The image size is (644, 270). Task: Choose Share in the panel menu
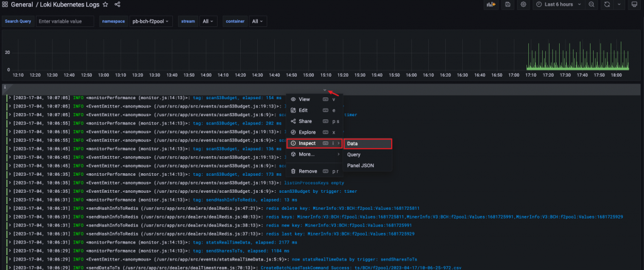[x=314, y=121]
